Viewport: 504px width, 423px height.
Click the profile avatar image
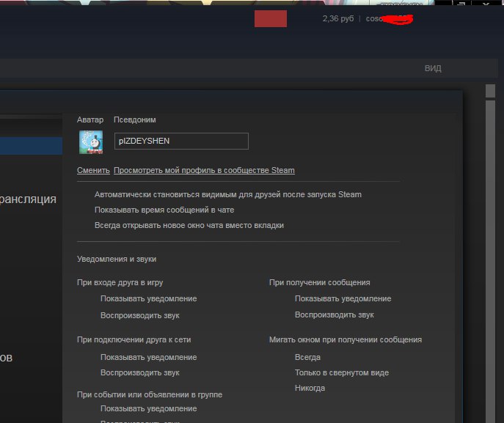point(91,142)
